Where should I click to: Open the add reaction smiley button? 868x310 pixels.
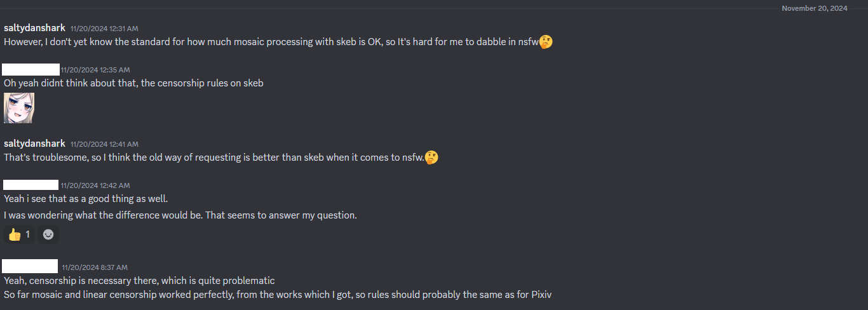click(x=48, y=234)
